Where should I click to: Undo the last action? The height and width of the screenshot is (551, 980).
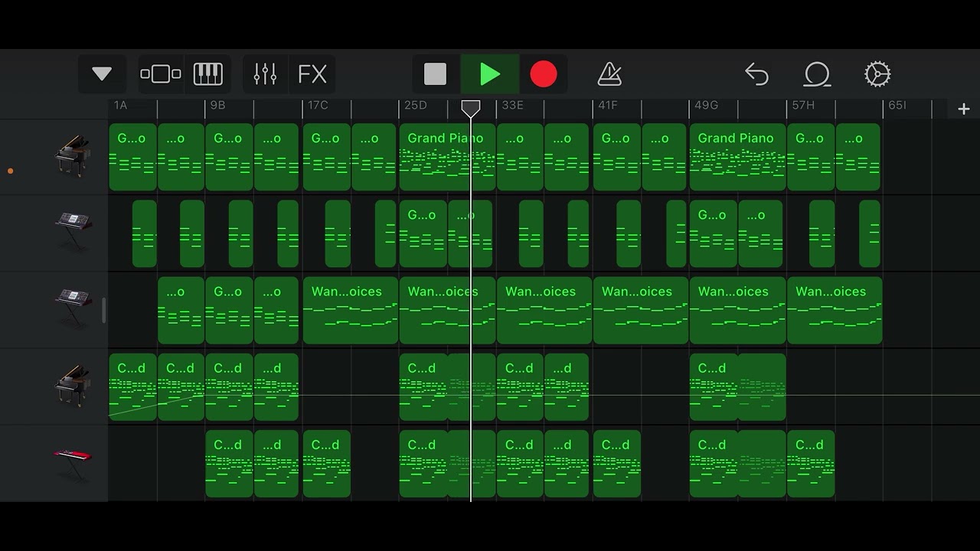coord(756,74)
